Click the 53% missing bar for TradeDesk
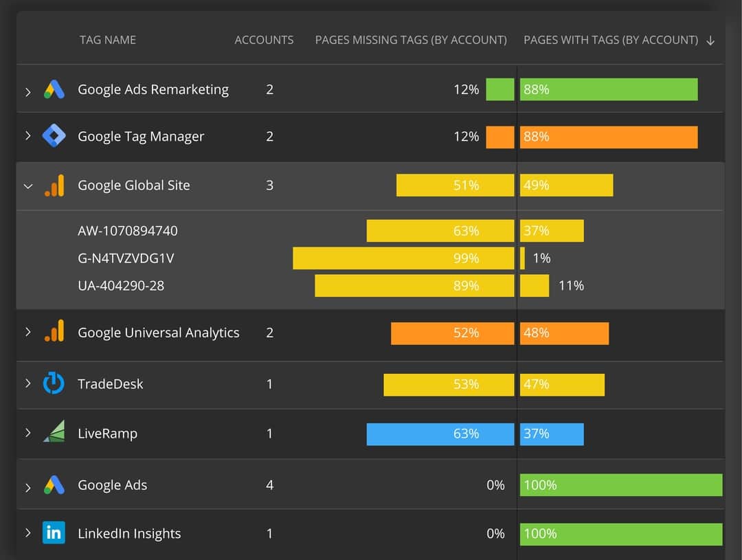This screenshot has height=560, width=742. pos(449,385)
